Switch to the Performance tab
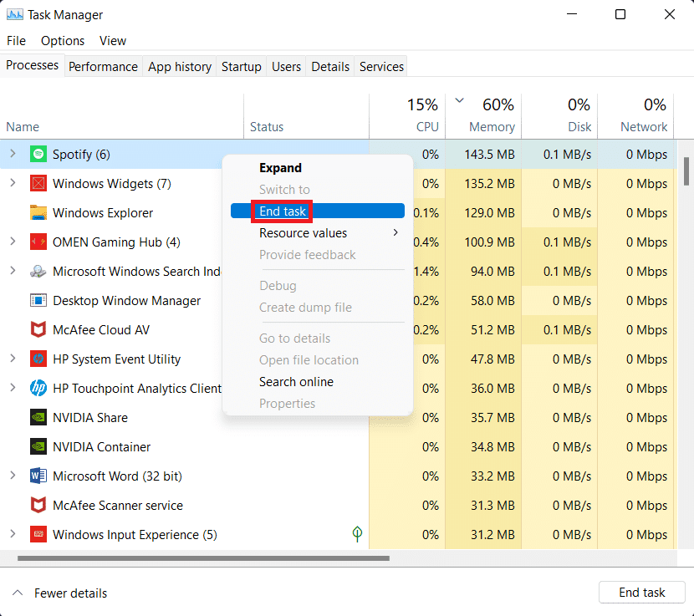This screenshot has height=616, width=694. tap(103, 66)
